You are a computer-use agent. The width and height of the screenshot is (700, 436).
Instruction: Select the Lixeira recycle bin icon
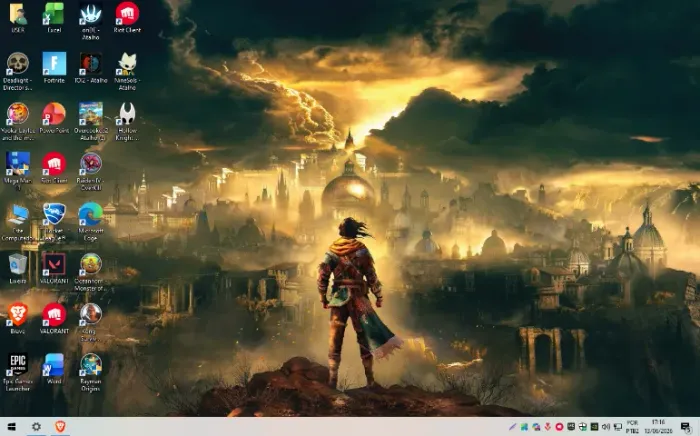point(18,269)
